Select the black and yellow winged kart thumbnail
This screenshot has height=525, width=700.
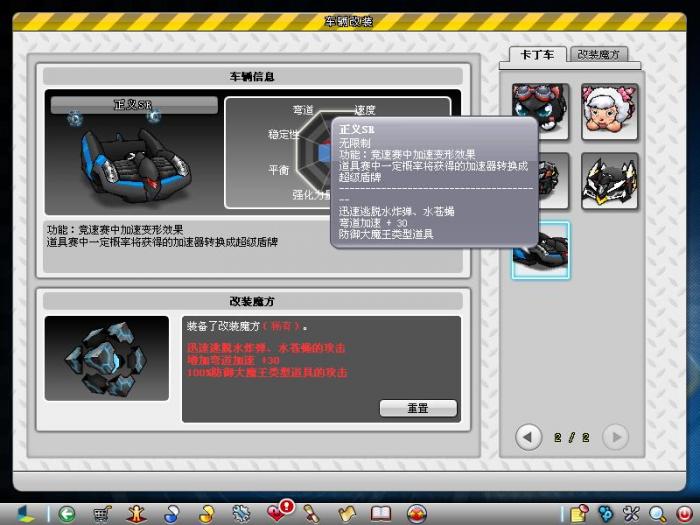pos(610,181)
